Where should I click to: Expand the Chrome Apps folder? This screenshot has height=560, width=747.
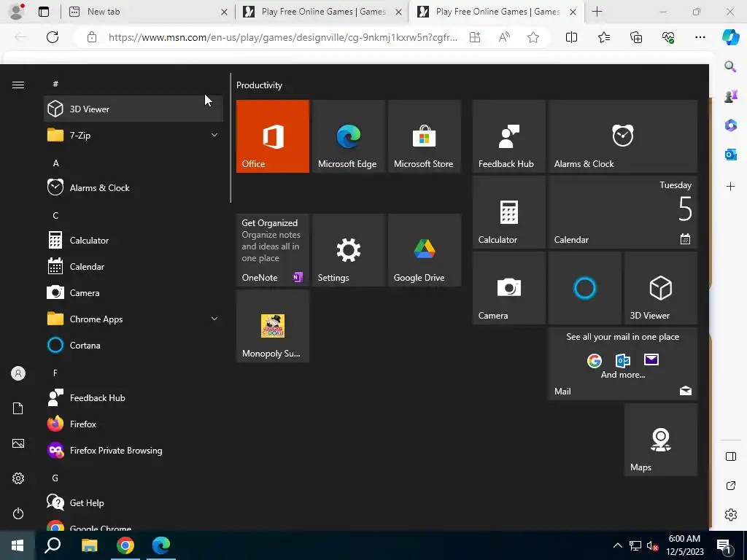coord(133,319)
